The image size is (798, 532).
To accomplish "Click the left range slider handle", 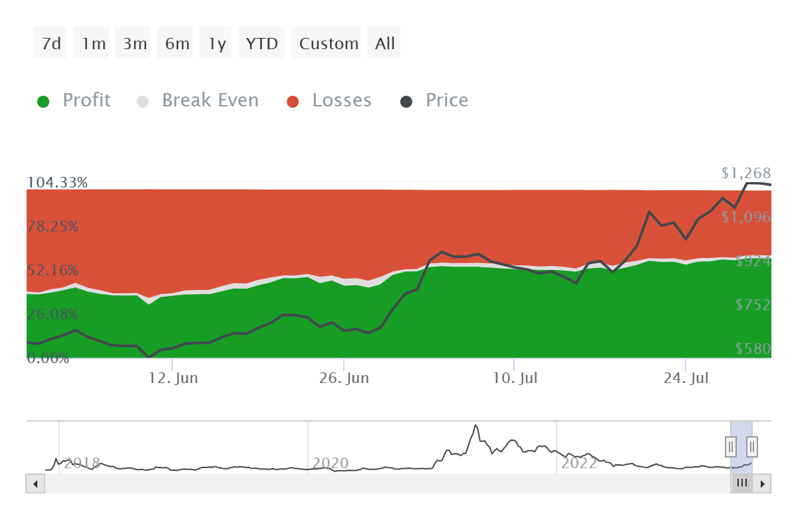I will [731, 447].
